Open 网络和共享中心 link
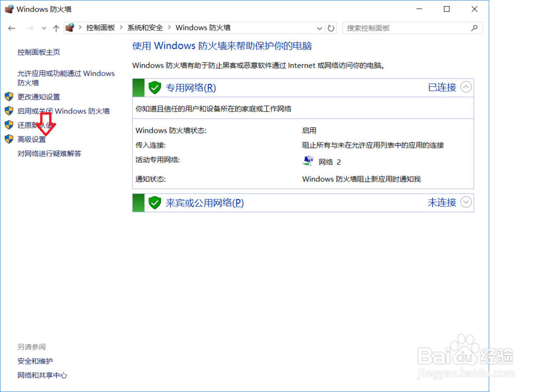Screen dimensions: 544x392 (42, 375)
